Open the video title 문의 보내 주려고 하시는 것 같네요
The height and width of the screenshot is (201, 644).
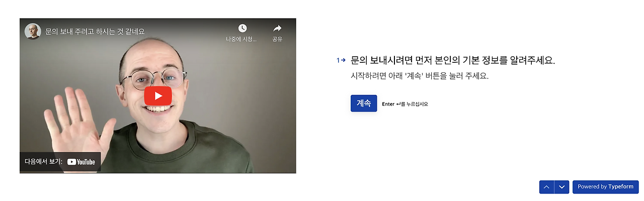tap(95, 31)
